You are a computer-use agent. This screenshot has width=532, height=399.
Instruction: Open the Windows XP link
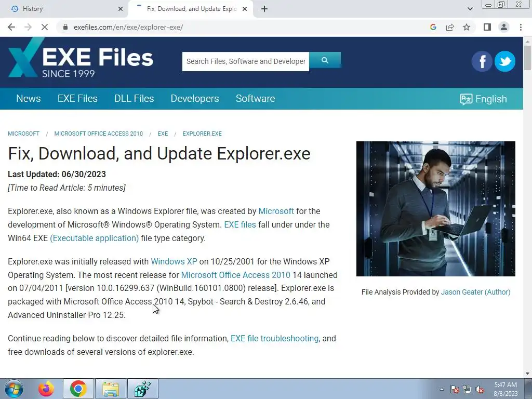tap(174, 262)
